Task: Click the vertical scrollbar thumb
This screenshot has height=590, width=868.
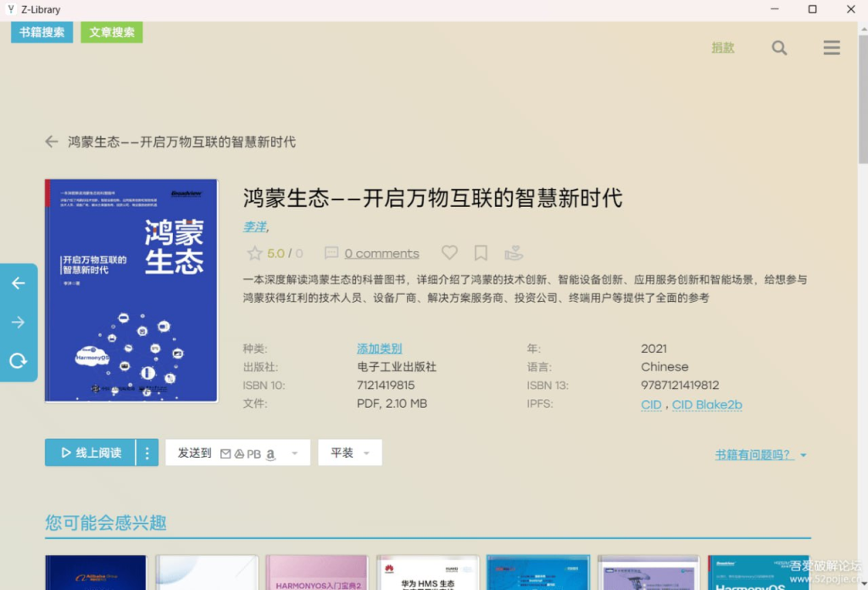Action: click(863, 98)
